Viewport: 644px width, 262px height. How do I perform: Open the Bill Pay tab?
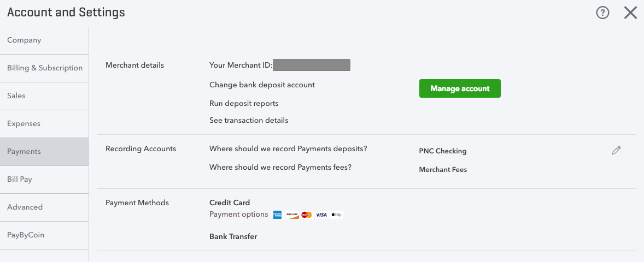(x=44, y=180)
